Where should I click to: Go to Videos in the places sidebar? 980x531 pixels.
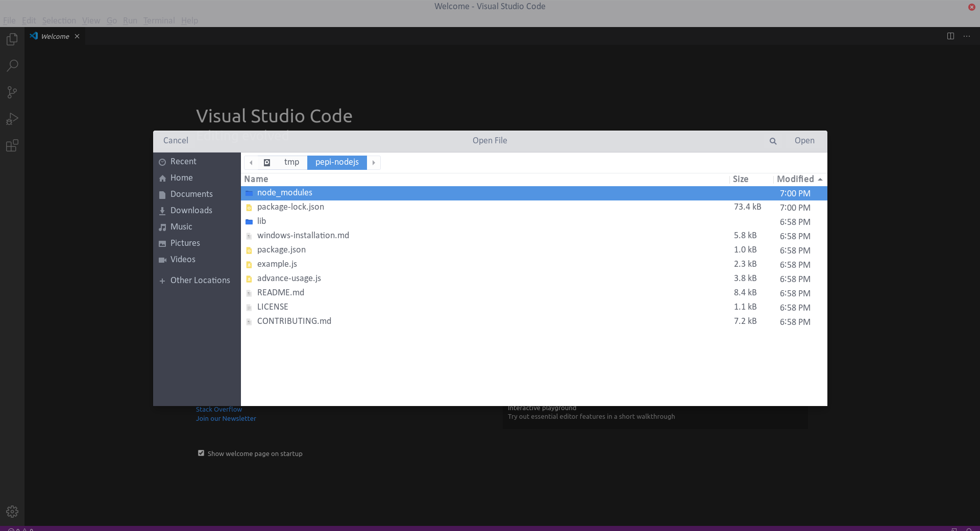point(197,260)
